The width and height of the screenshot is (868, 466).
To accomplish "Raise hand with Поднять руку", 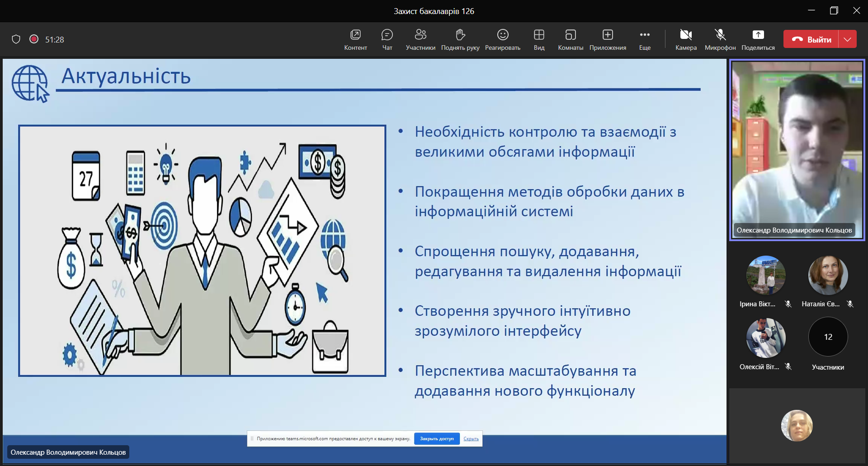I will click(x=460, y=39).
